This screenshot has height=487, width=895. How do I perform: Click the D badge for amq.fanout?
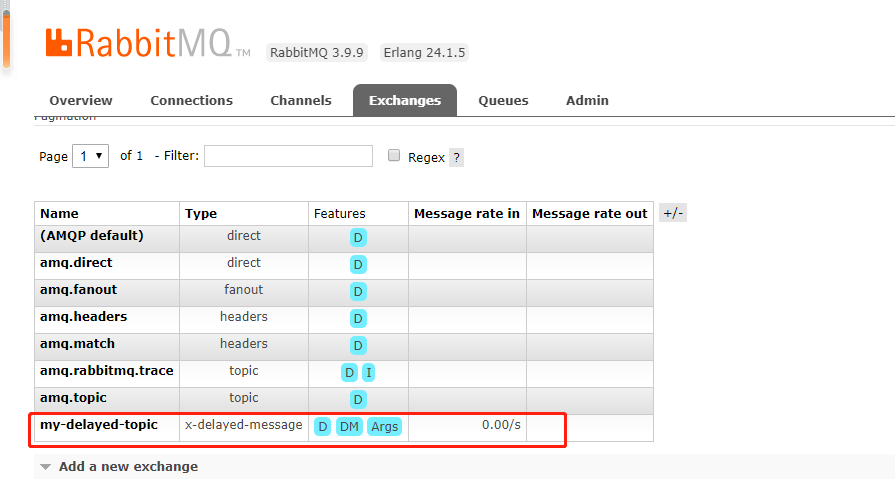(x=358, y=292)
